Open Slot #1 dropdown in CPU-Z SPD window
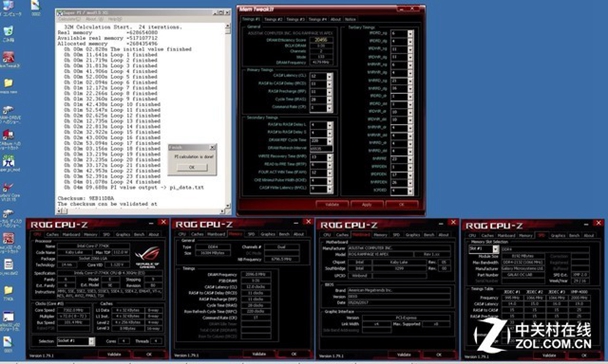Screen dimensions: 608x364 pos(495,249)
